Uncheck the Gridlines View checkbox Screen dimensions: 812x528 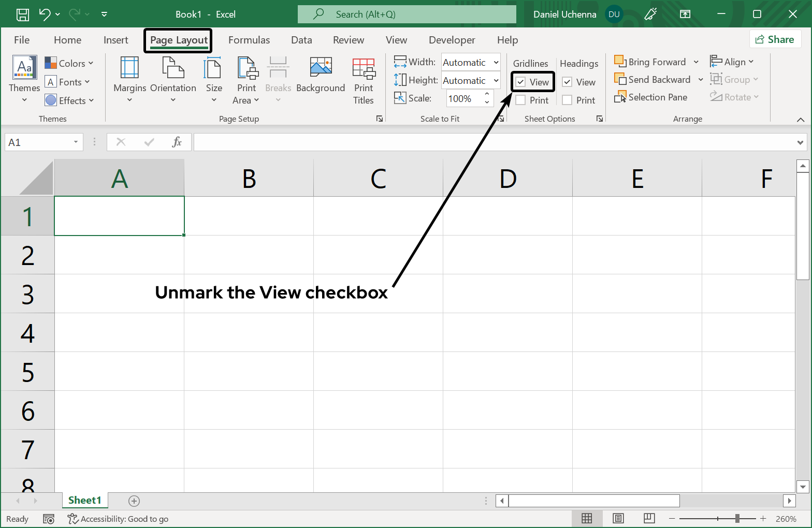coord(521,82)
